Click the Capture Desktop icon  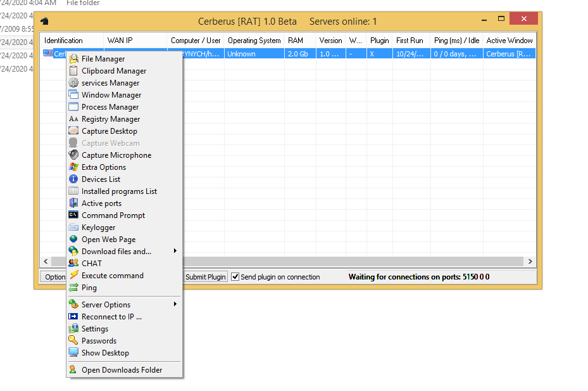pos(73,131)
